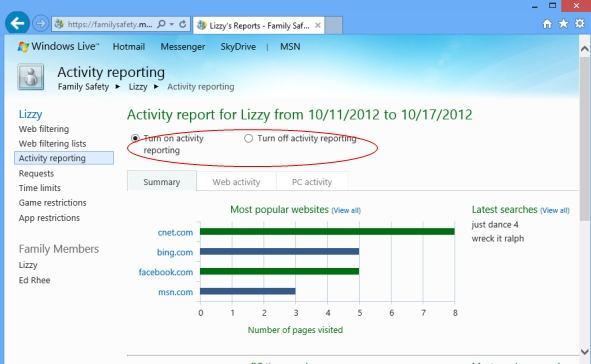
Task: Open browser Tools gear icon
Action: click(x=580, y=24)
